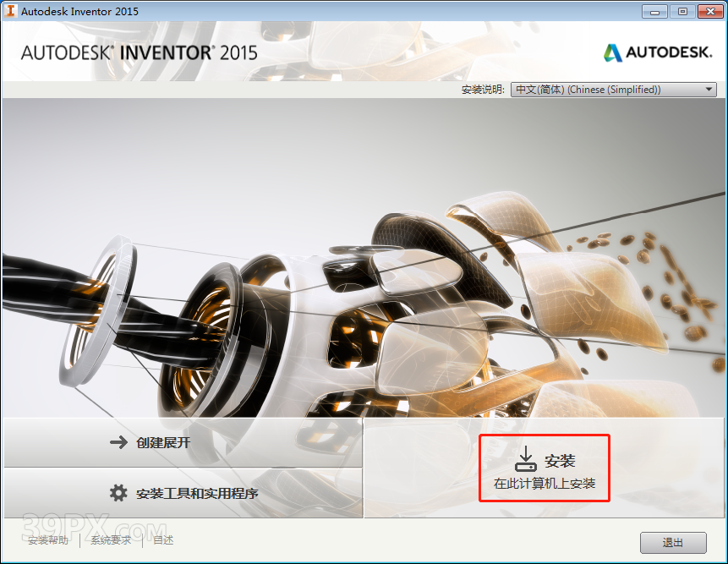The height and width of the screenshot is (564, 728).
Task: Click the red-highlighted install icon area
Action: pos(545,468)
